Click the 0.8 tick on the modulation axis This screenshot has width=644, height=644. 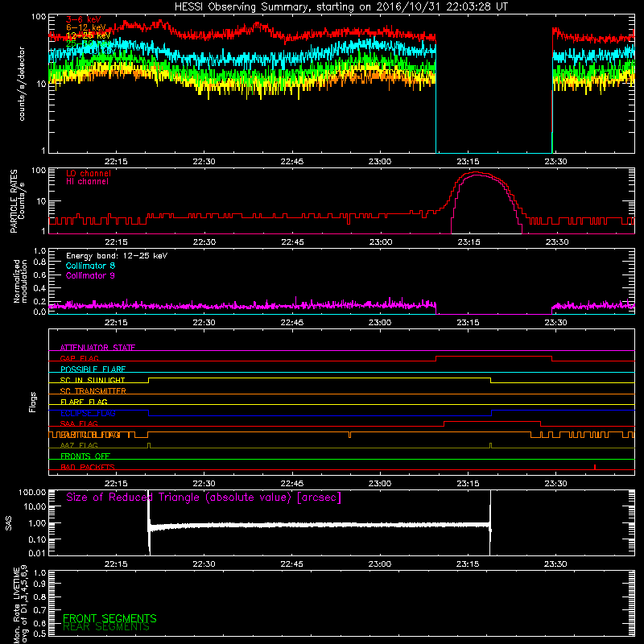(39, 262)
